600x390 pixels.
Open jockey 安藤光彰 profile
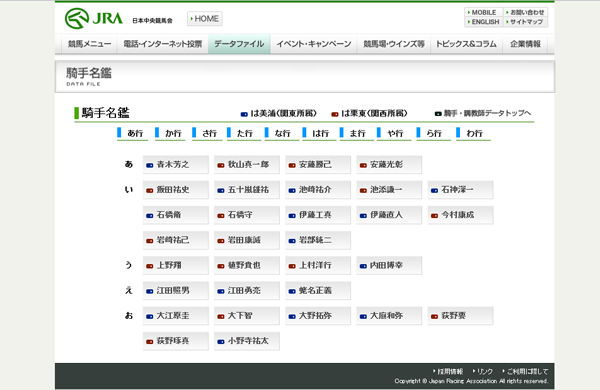point(389,165)
